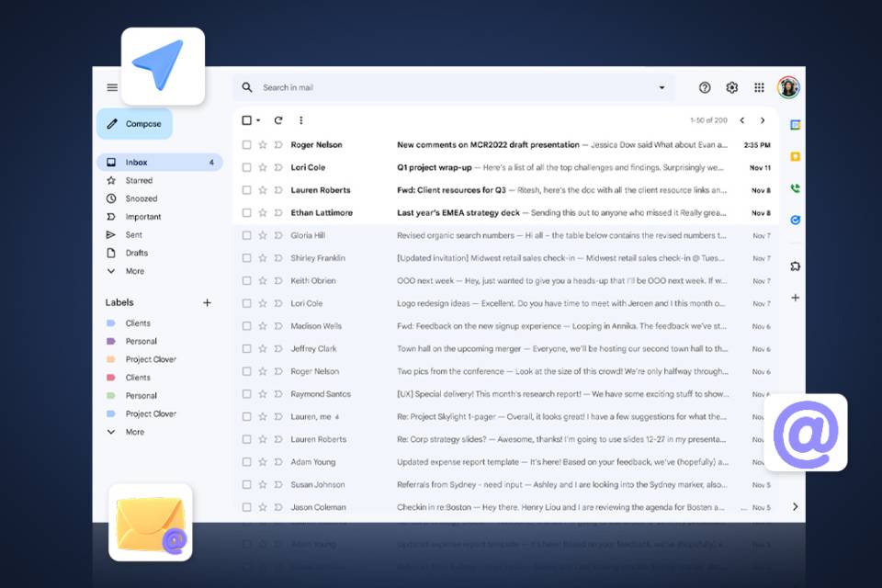Viewport: 882px width, 588px height.
Task: Check the select-all box above the email list
Action: coord(246,120)
